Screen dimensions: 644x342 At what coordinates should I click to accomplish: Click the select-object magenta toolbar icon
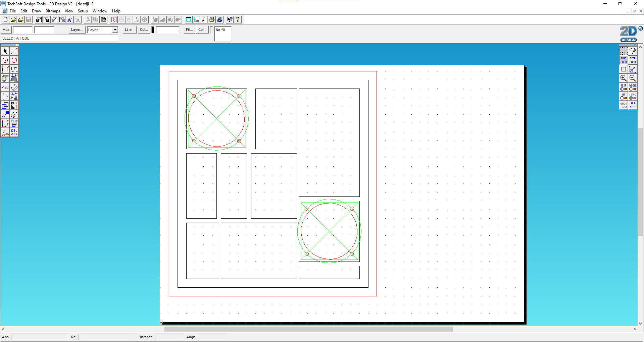click(x=114, y=20)
